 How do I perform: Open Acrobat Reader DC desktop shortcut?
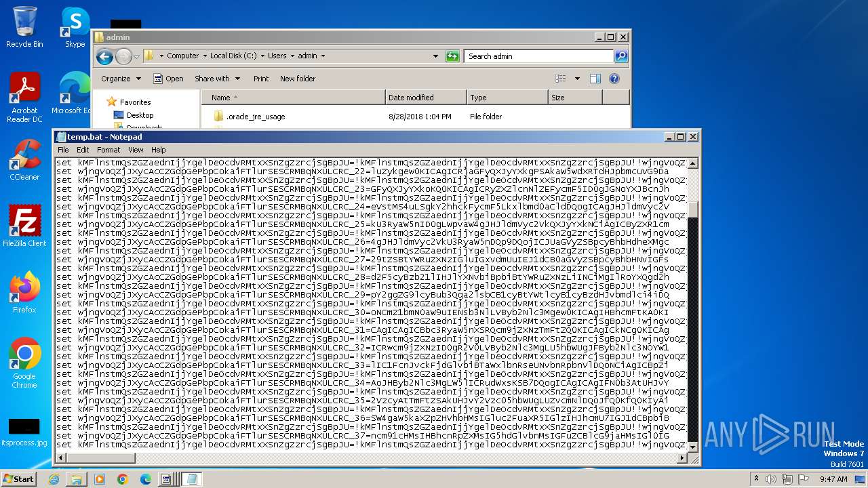pos(24,98)
